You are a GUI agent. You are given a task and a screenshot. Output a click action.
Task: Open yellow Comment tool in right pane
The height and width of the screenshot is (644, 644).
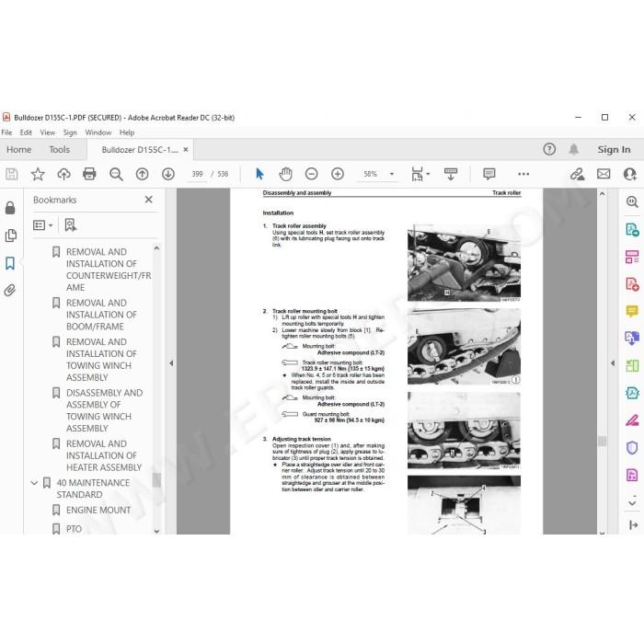632,311
